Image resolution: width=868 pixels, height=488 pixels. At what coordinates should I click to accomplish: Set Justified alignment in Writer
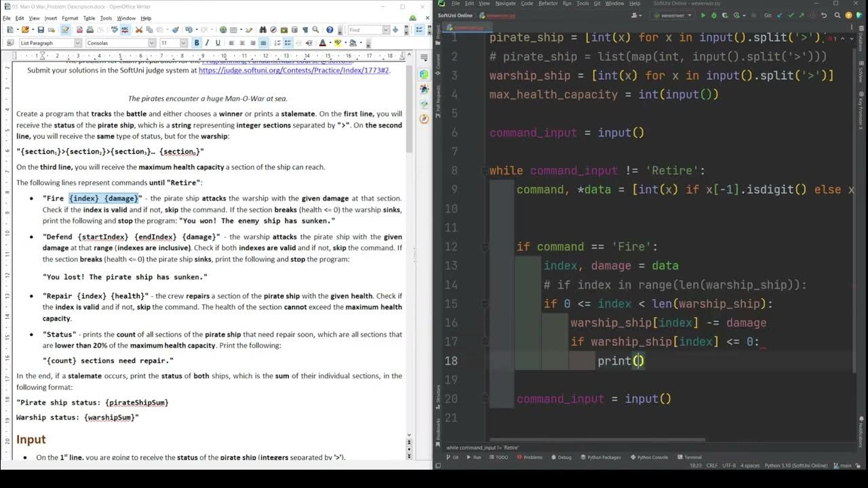[x=264, y=43]
